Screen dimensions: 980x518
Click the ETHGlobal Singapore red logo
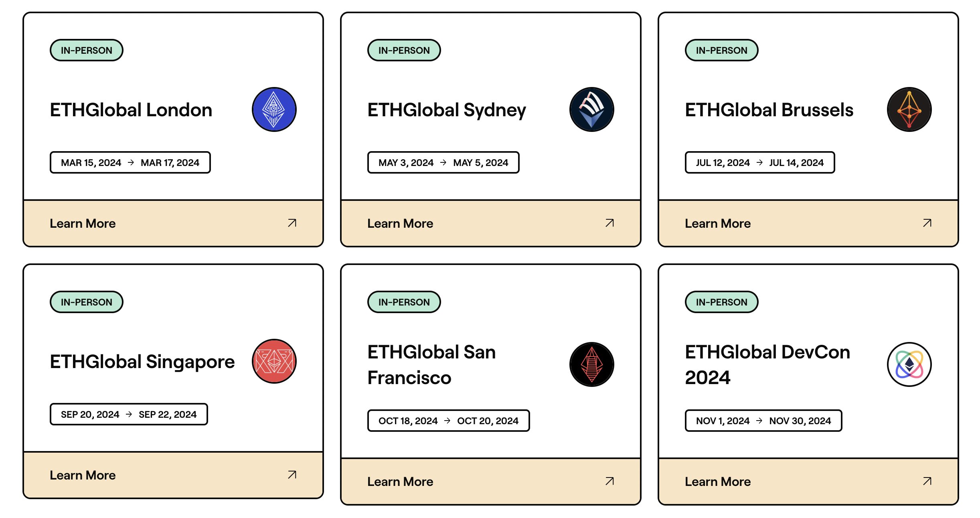tap(274, 361)
